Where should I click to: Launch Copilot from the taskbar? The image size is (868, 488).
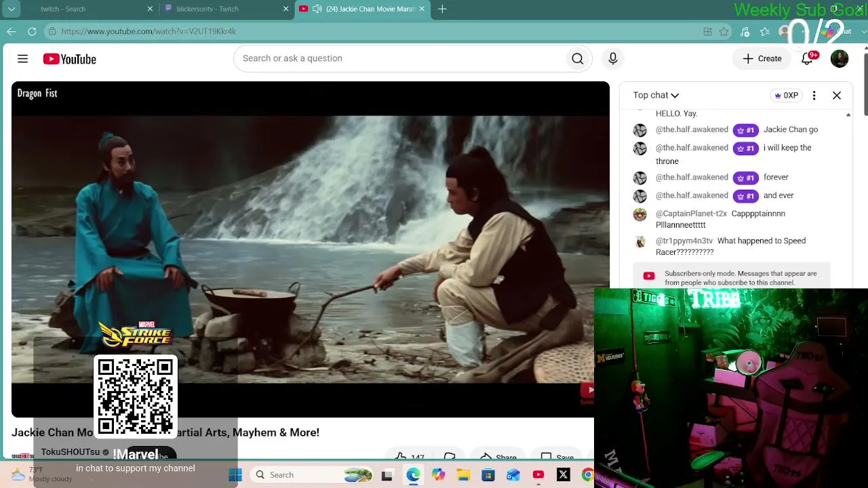pos(438,475)
